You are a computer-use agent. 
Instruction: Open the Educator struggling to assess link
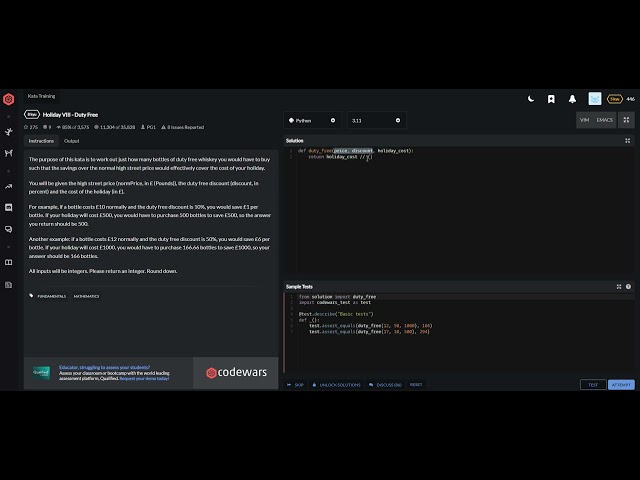pos(104,367)
